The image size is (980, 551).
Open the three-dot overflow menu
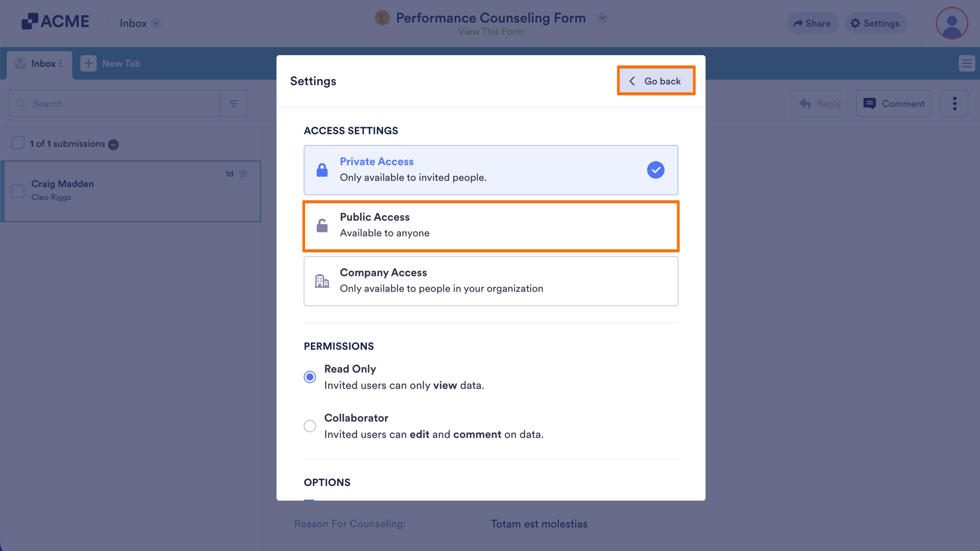pos(954,103)
